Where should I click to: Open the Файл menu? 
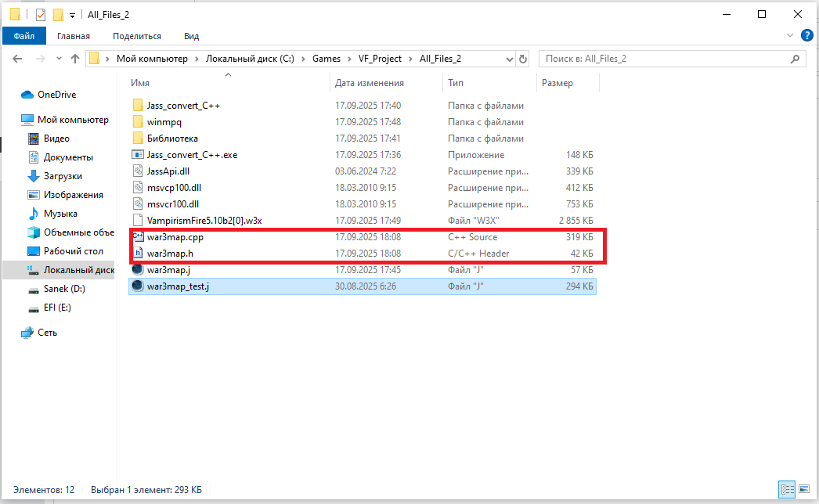[x=24, y=36]
